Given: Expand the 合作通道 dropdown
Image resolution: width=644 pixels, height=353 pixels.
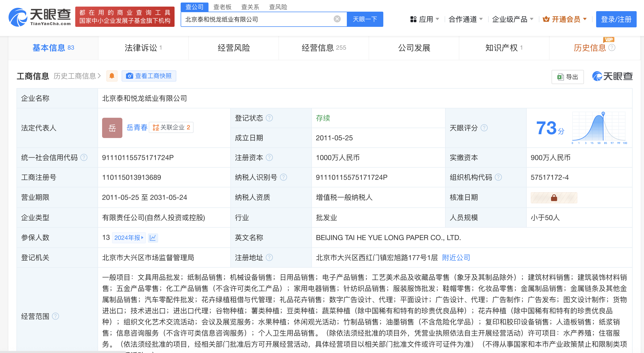Looking at the screenshot, I should point(465,19).
